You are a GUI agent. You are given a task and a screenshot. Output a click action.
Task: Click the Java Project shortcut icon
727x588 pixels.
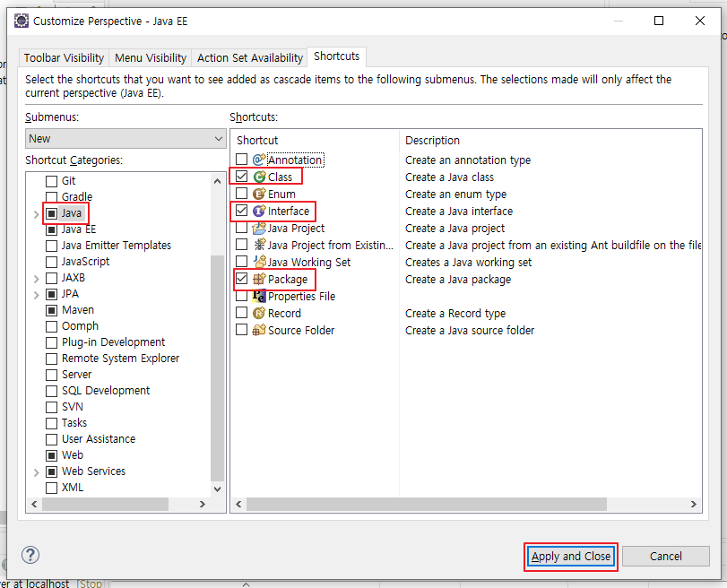pos(259,229)
